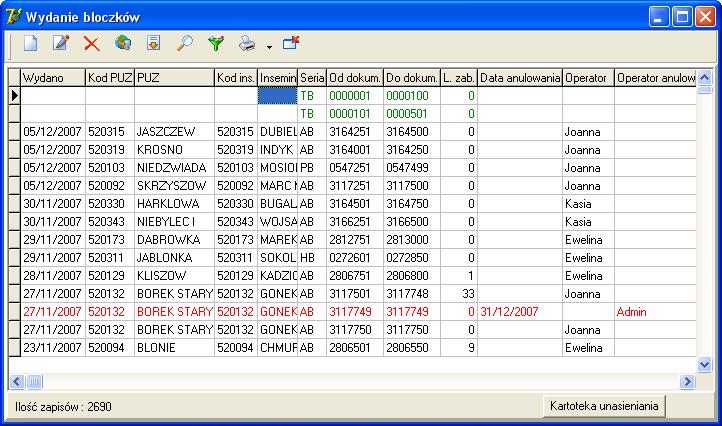Click green document number 0000501
Viewport: 722px width, 426px height.
point(407,114)
